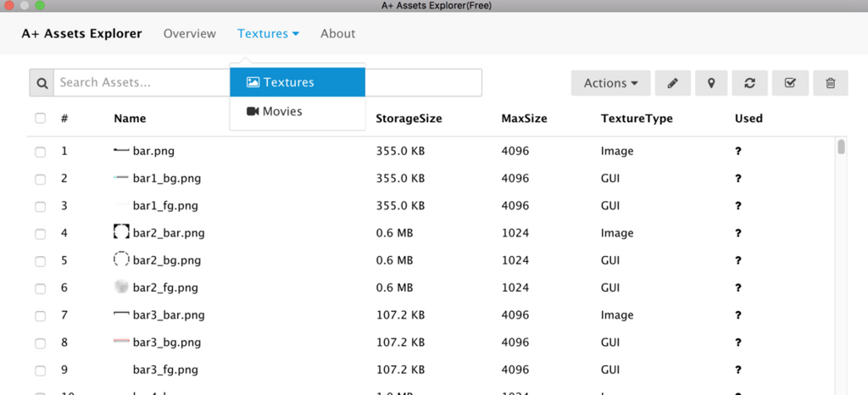The height and width of the screenshot is (395, 868).
Task: Open the Actions dropdown button
Action: 610,83
